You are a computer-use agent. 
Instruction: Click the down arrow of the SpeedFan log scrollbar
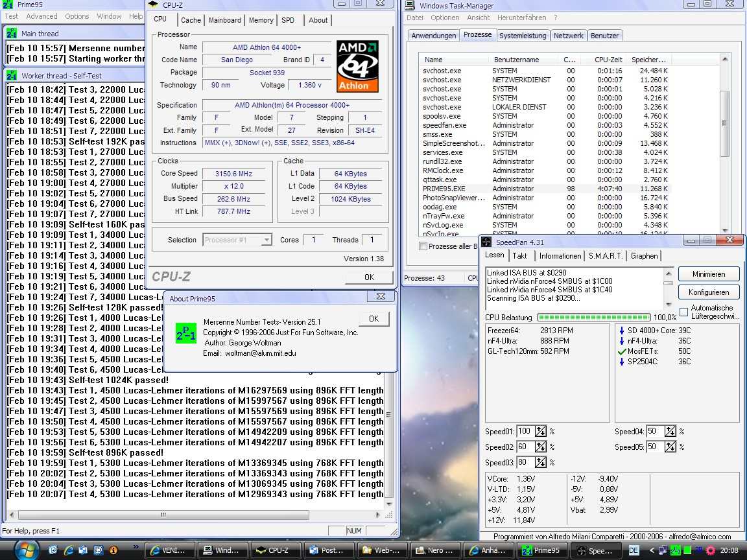click(669, 304)
